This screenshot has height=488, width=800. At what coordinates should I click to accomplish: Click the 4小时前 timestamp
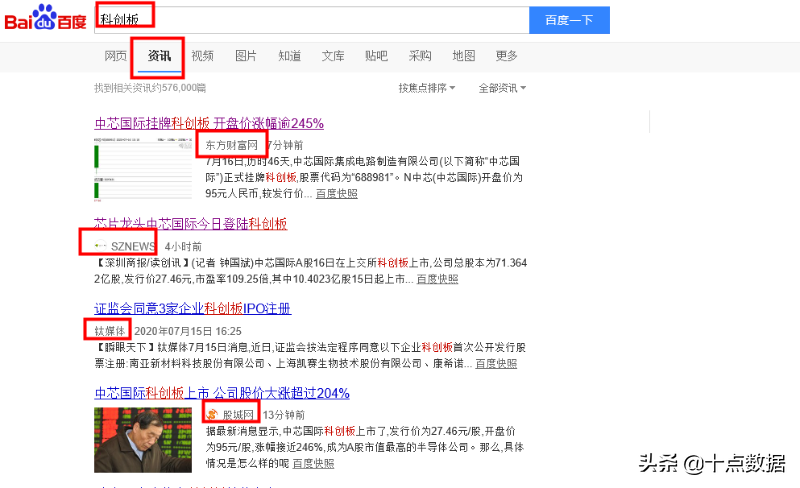(x=183, y=247)
